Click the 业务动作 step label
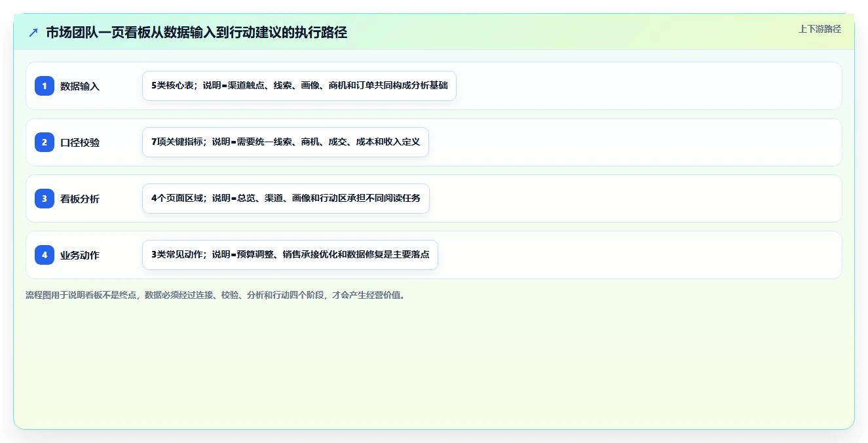868x443 pixels. click(x=80, y=255)
